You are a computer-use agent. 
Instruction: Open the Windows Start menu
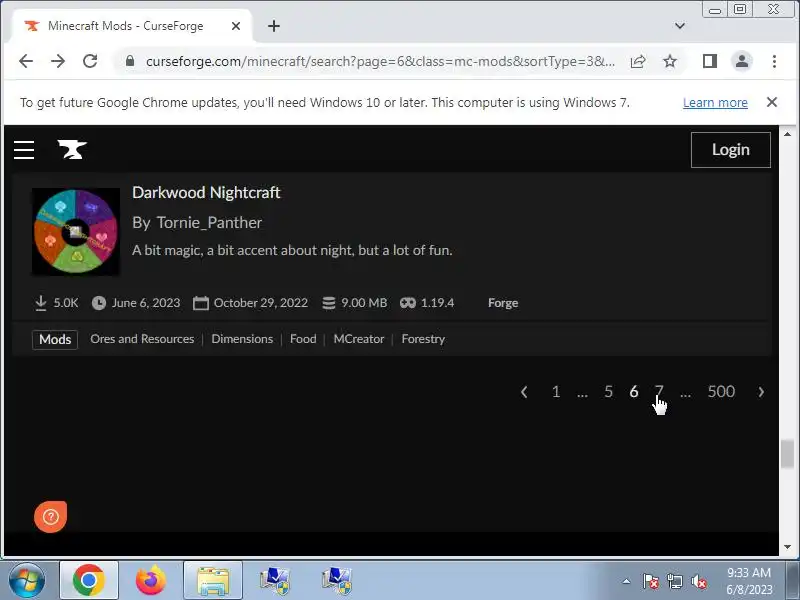coord(27,581)
